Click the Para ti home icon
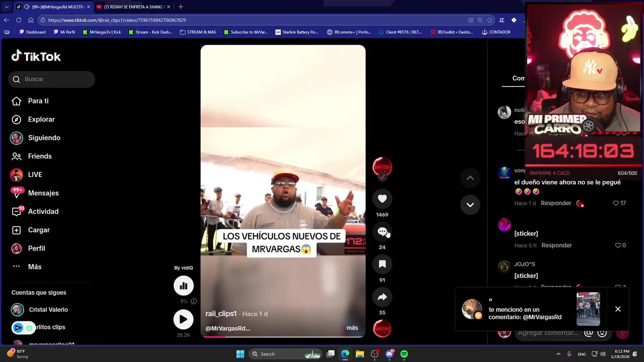 (x=17, y=101)
